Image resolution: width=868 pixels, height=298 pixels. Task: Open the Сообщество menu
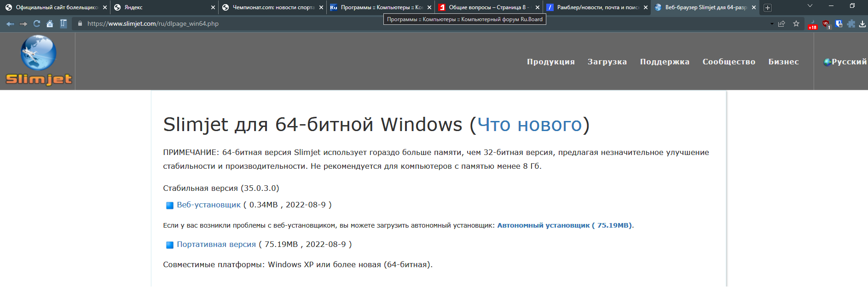[729, 62]
